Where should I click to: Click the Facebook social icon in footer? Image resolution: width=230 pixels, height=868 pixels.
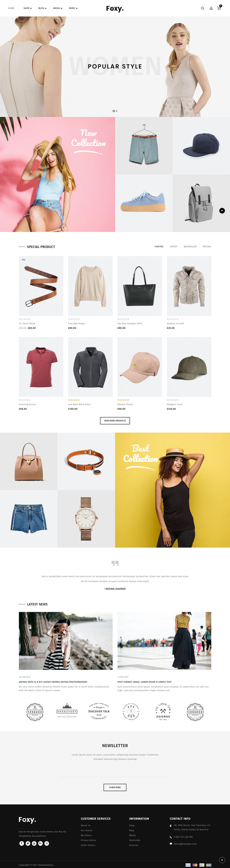tap(21, 843)
